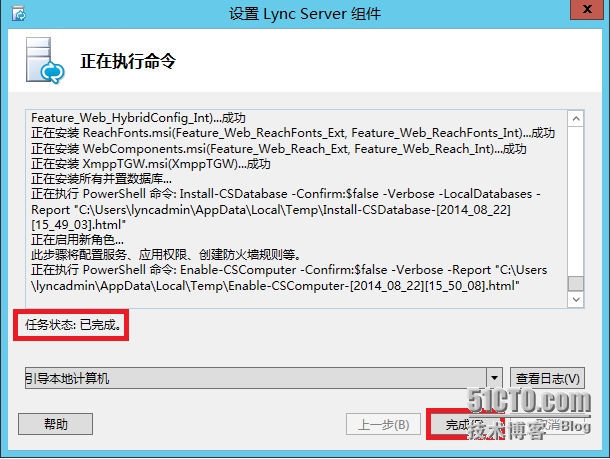Click the 正在执行命令 heading text

(128, 61)
